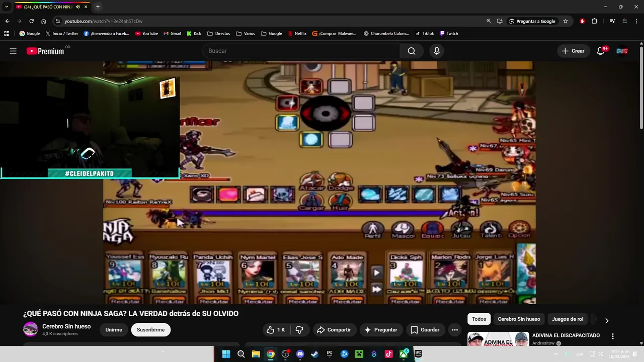Click Preguntar a Google in address bar
644x362 pixels.
click(x=532, y=21)
